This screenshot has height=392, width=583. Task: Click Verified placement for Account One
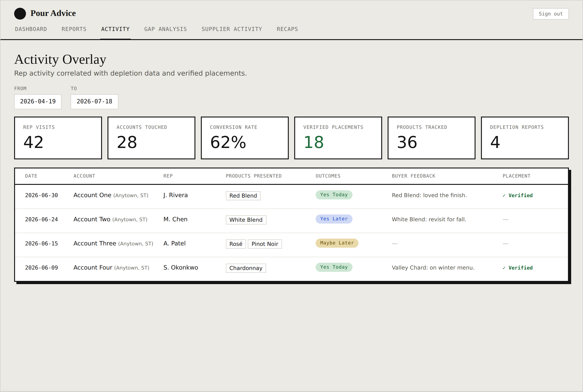coord(518,196)
